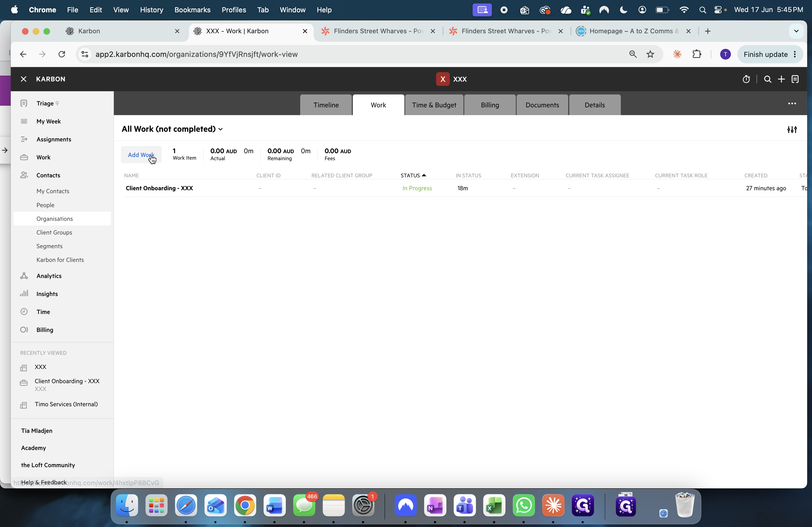Open the Tia Mladjen profile link
The width and height of the screenshot is (812, 527).
pyautogui.click(x=37, y=430)
